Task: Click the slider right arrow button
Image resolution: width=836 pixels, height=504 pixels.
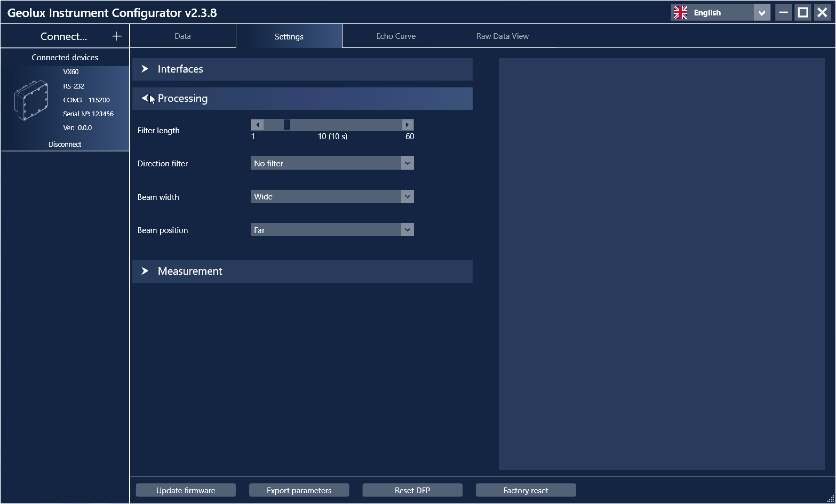Action: point(407,125)
